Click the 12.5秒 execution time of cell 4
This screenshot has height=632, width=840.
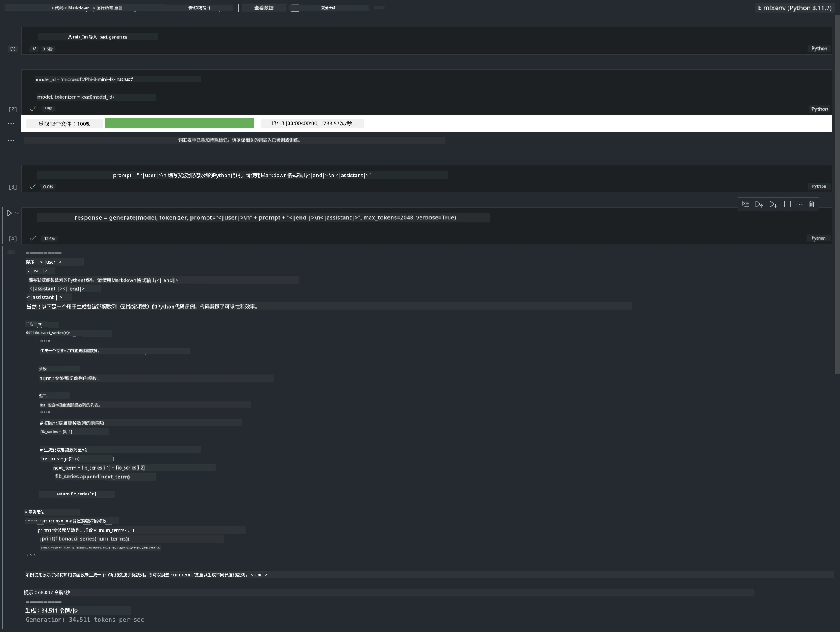click(x=49, y=239)
